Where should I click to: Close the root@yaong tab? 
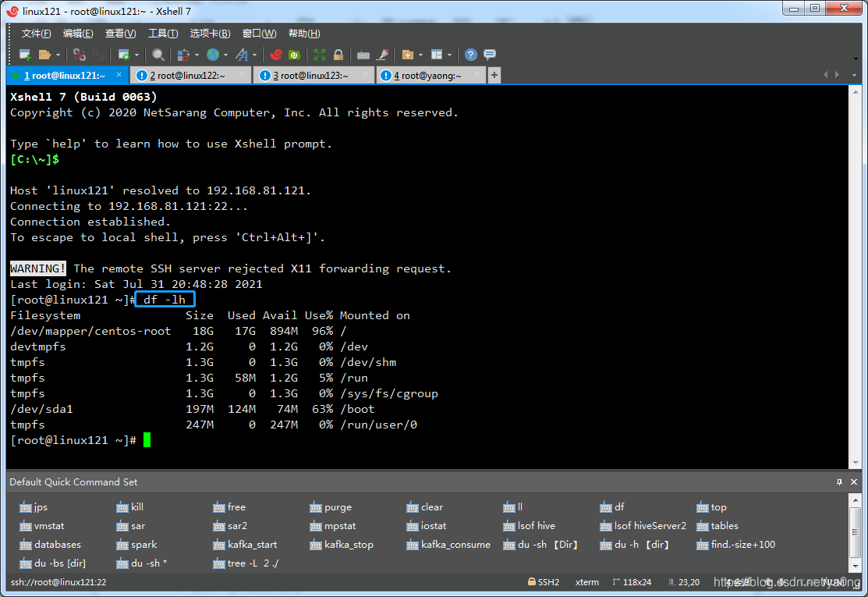coord(477,75)
